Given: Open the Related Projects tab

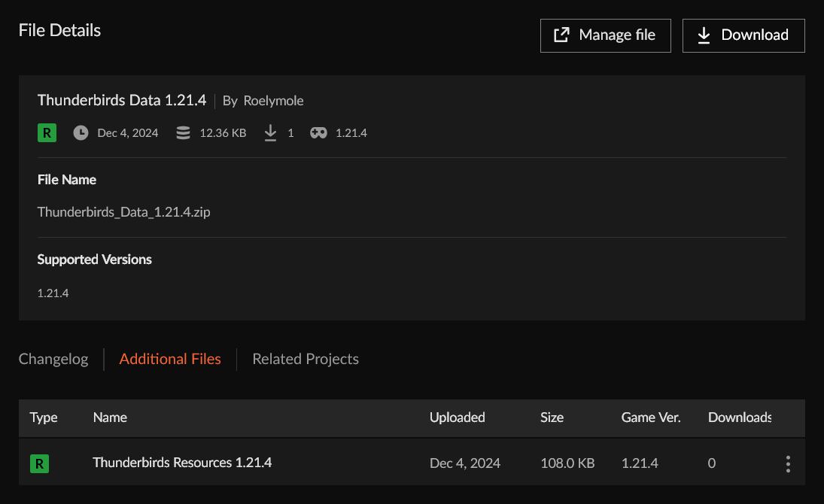Looking at the screenshot, I should point(306,359).
